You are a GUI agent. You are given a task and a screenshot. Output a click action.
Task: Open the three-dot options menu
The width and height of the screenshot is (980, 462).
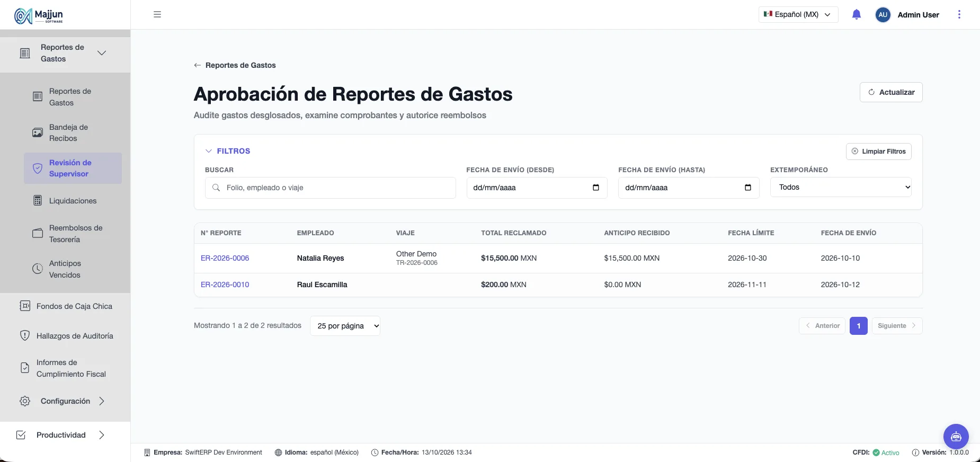(x=959, y=15)
